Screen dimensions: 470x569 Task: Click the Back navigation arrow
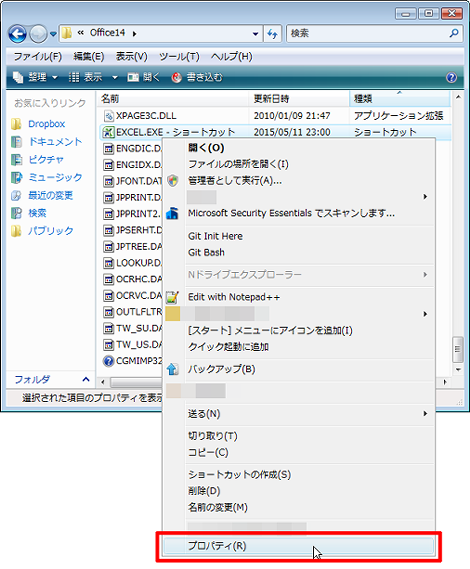pos(17,34)
